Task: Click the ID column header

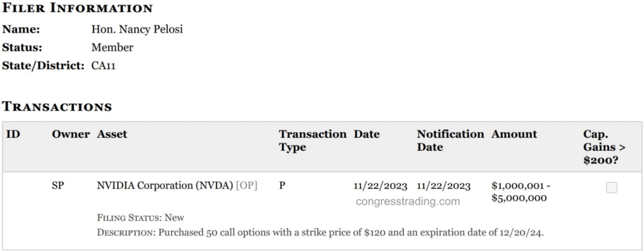Action: [x=13, y=134]
